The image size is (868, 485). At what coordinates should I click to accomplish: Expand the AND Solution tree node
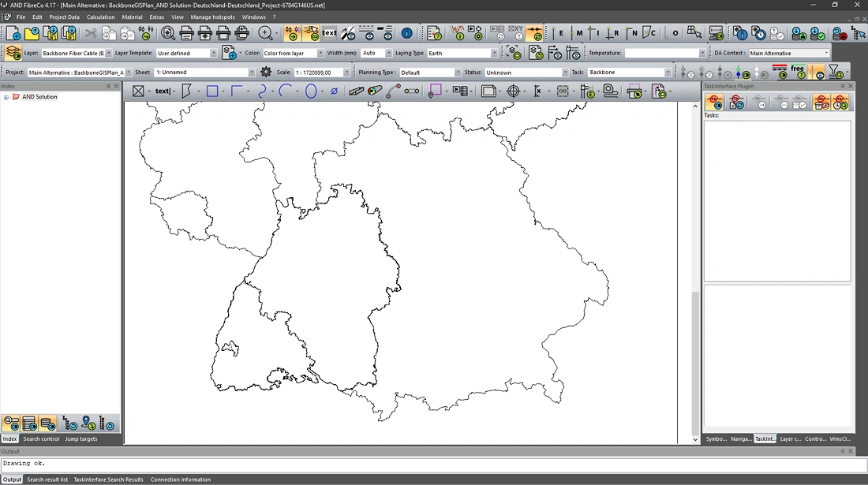pos(6,97)
